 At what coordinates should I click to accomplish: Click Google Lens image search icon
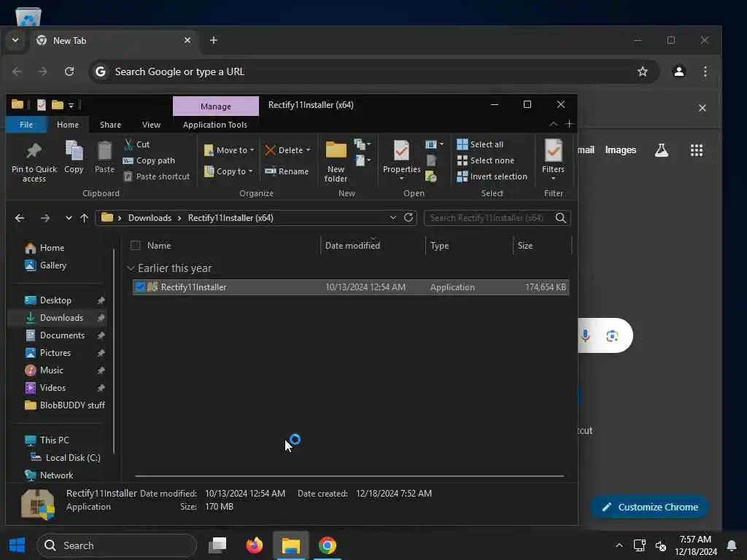pyautogui.click(x=612, y=335)
